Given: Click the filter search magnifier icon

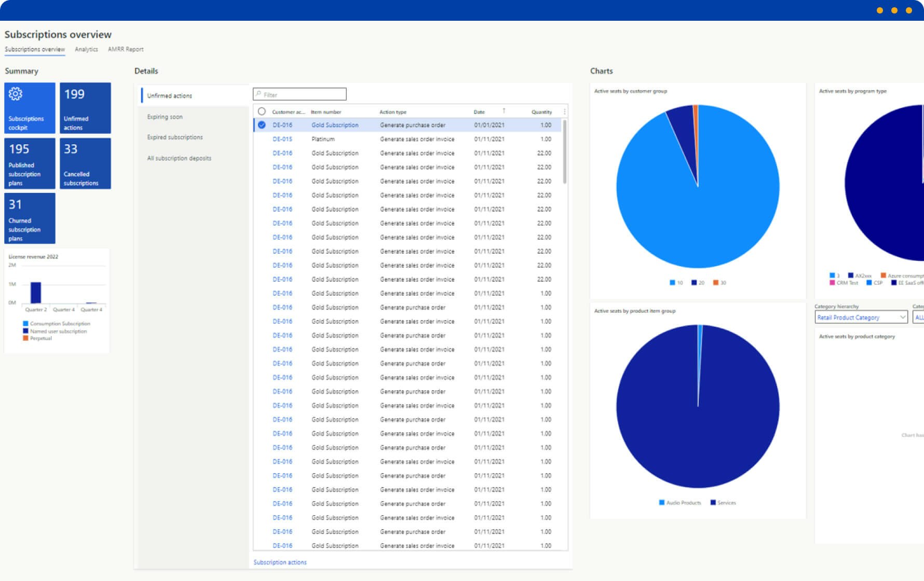Looking at the screenshot, I should point(259,94).
